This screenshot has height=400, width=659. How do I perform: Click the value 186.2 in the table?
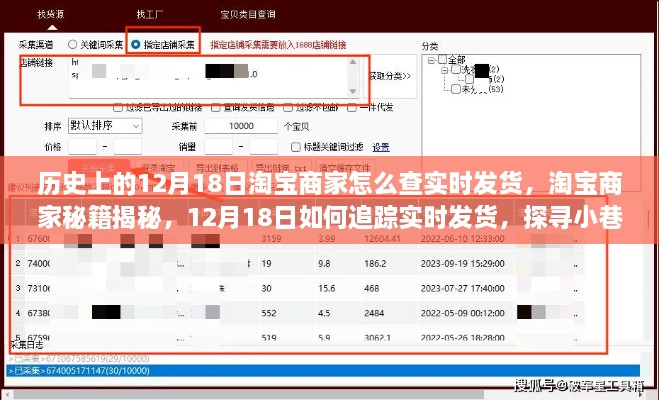click(x=375, y=263)
